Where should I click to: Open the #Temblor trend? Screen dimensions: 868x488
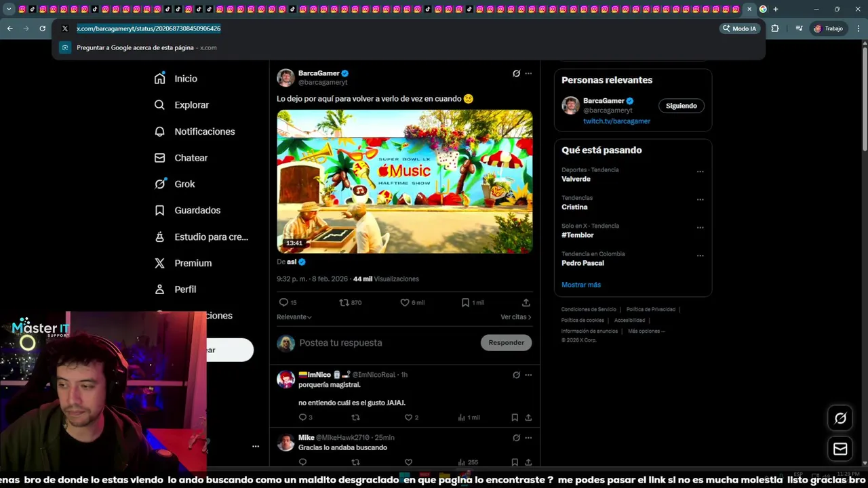pyautogui.click(x=577, y=235)
